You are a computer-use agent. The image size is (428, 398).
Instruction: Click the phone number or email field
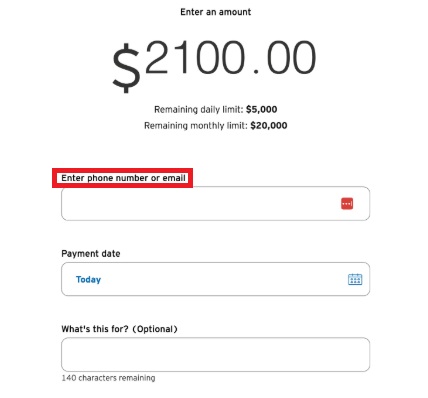point(215,203)
